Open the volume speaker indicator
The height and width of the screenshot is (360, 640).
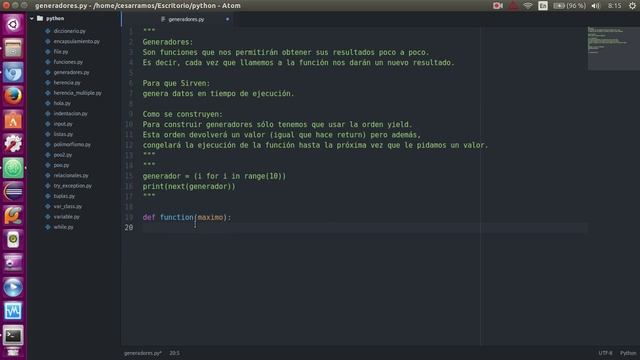click(596, 6)
